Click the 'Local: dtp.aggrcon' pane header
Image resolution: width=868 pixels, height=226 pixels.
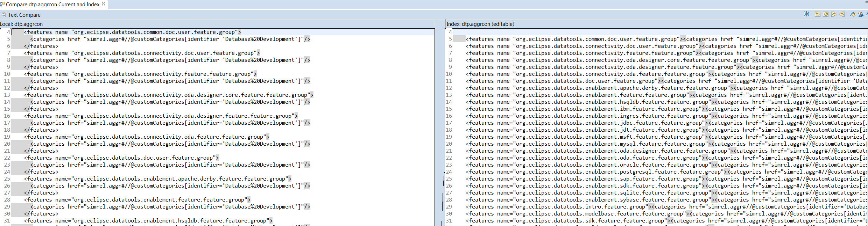(21, 24)
